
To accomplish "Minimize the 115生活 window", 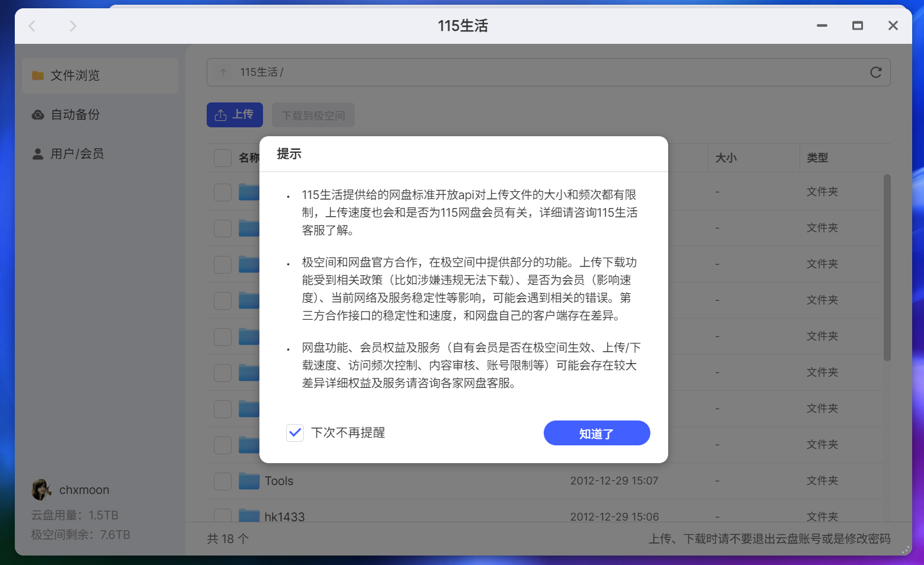I will (822, 25).
